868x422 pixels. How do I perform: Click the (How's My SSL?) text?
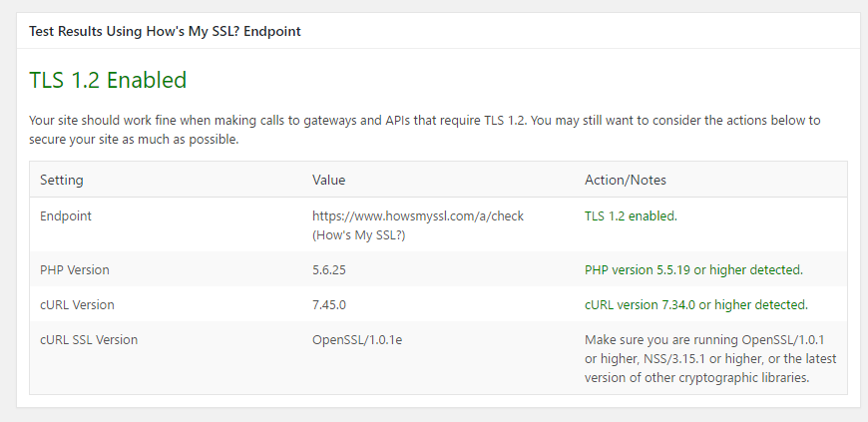(358, 235)
